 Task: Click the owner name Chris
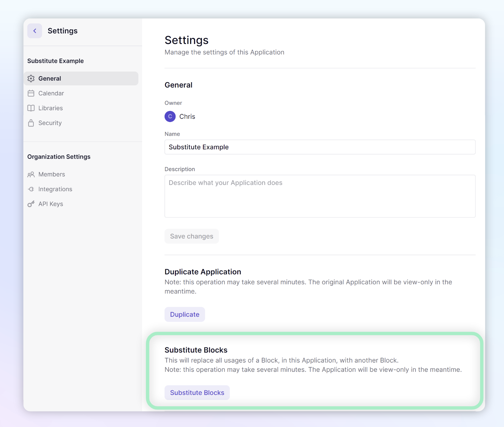[187, 117]
